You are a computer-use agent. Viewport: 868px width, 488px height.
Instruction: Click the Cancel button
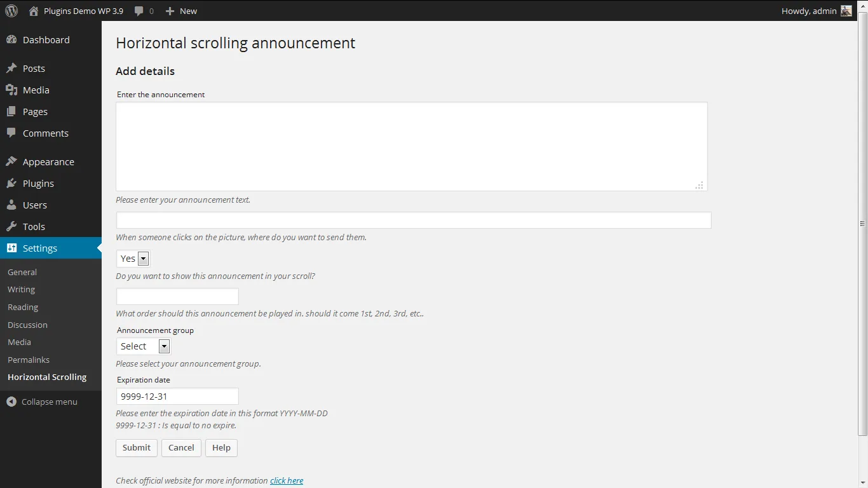(x=181, y=447)
